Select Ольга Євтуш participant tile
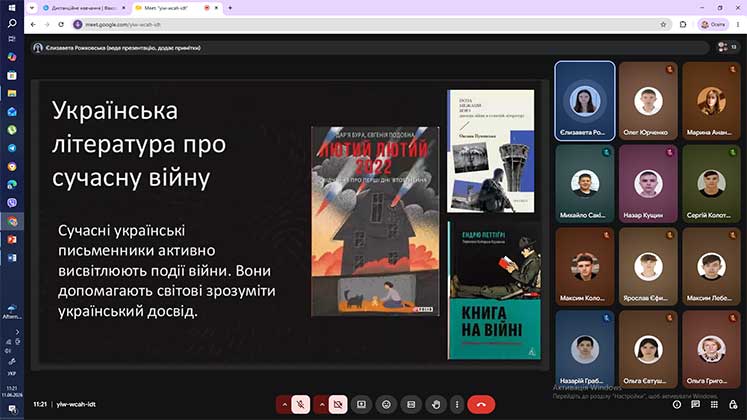 coord(648,349)
